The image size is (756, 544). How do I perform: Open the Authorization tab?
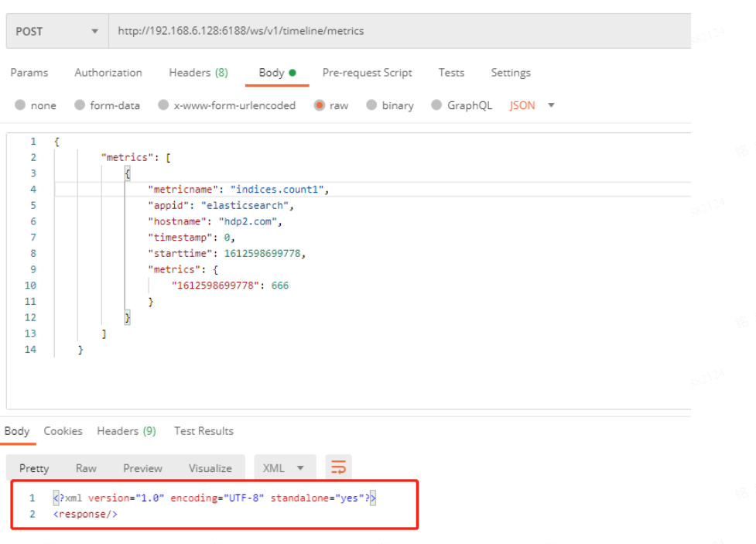tap(108, 73)
